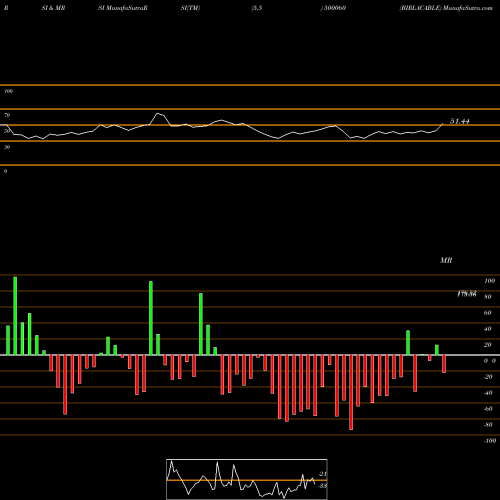
Task: Open the mini overview chart thumbnail
Action: coord(247,479)
